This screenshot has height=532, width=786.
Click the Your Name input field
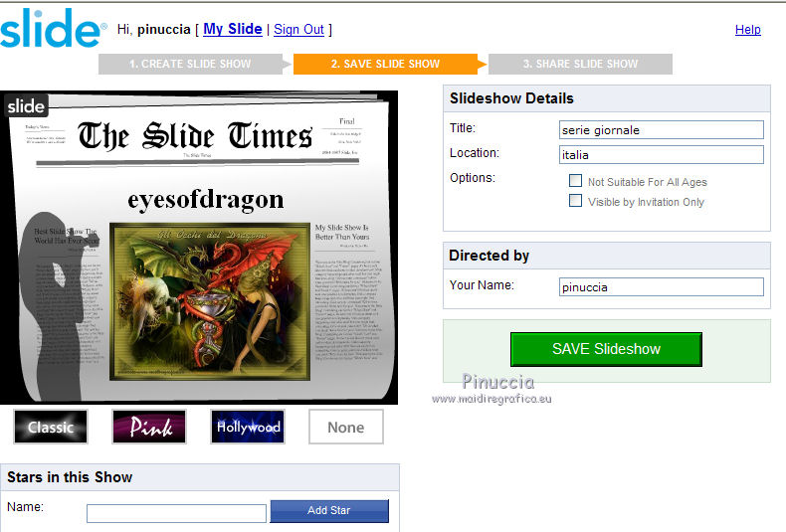(662, 287)
